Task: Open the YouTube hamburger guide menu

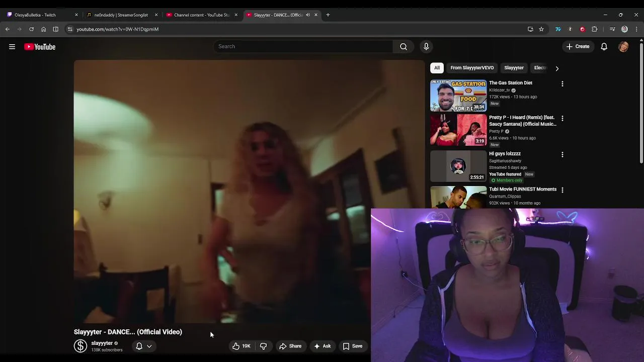Action: pos(12,47)
